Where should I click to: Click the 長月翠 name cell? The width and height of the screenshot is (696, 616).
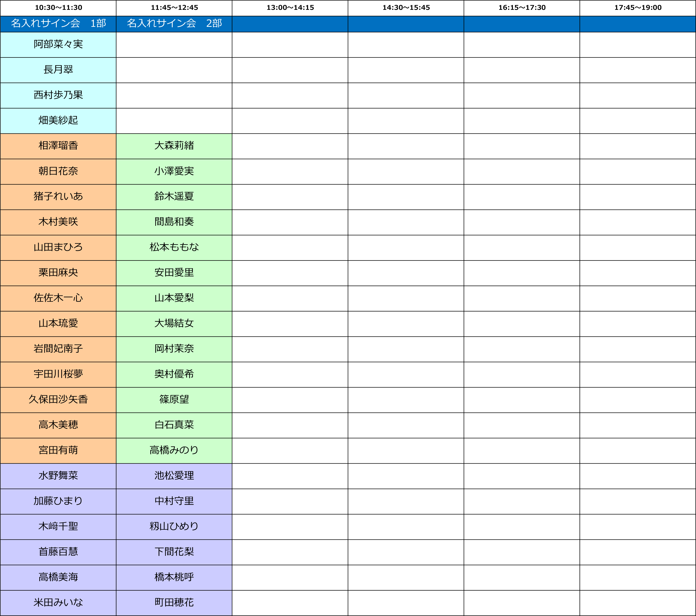pyautogui.click(x=58, y=70)
